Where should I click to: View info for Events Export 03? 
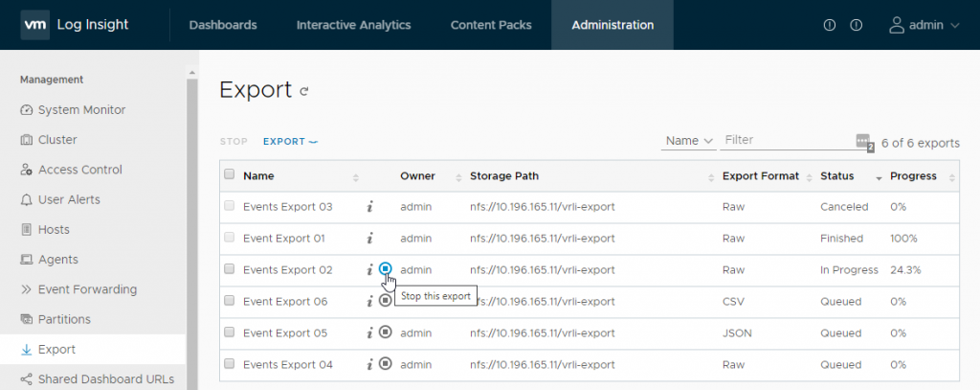369,206
